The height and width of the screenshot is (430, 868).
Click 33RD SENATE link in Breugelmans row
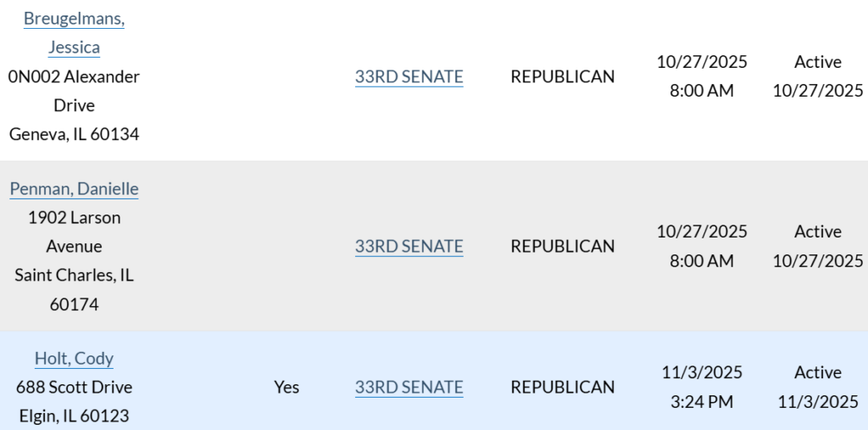pos(409,76)
